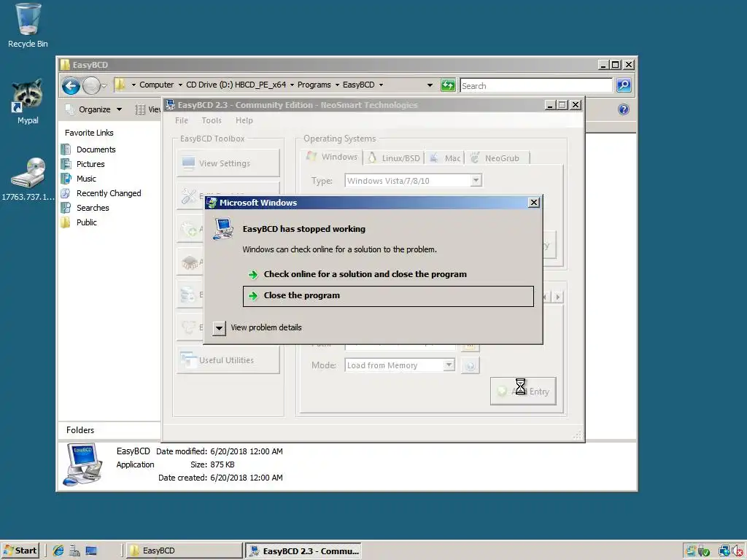This screenshot has height=560, width=747.
Task: Open the Recycle Bin desktop icon
Action: (28, 26)
